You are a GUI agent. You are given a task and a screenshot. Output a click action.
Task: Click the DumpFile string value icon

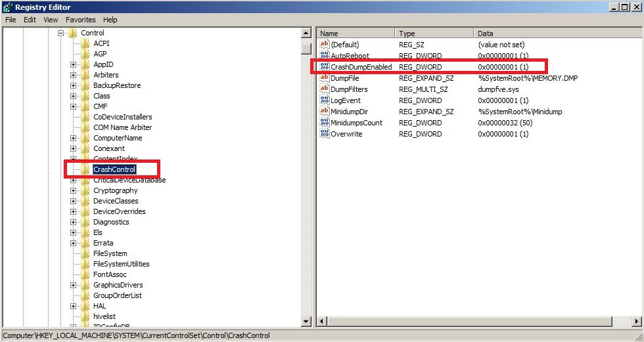point(325,78)
